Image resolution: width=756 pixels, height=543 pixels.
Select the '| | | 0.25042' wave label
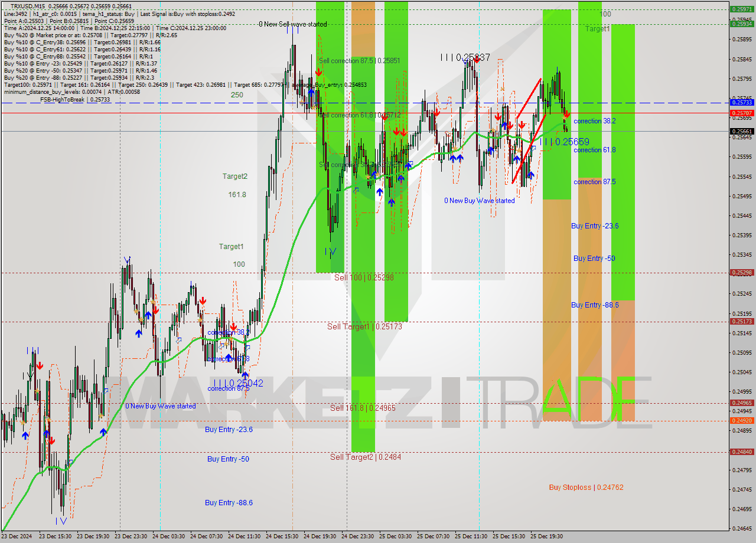point(239,383)
